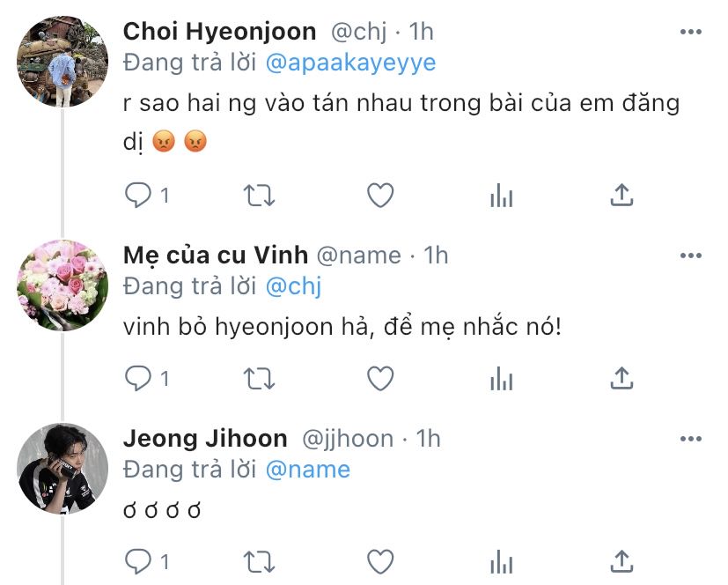Like Choi Hyeonjoon's tweet

[x=379, y=195]
